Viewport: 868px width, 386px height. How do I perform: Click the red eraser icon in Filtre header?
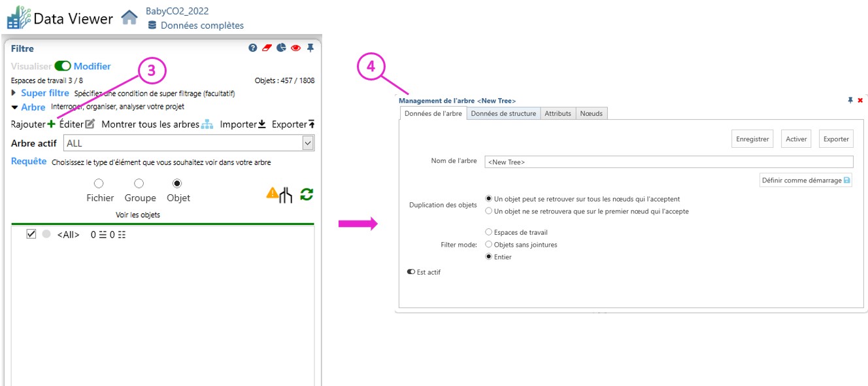[x=267, y=48]
